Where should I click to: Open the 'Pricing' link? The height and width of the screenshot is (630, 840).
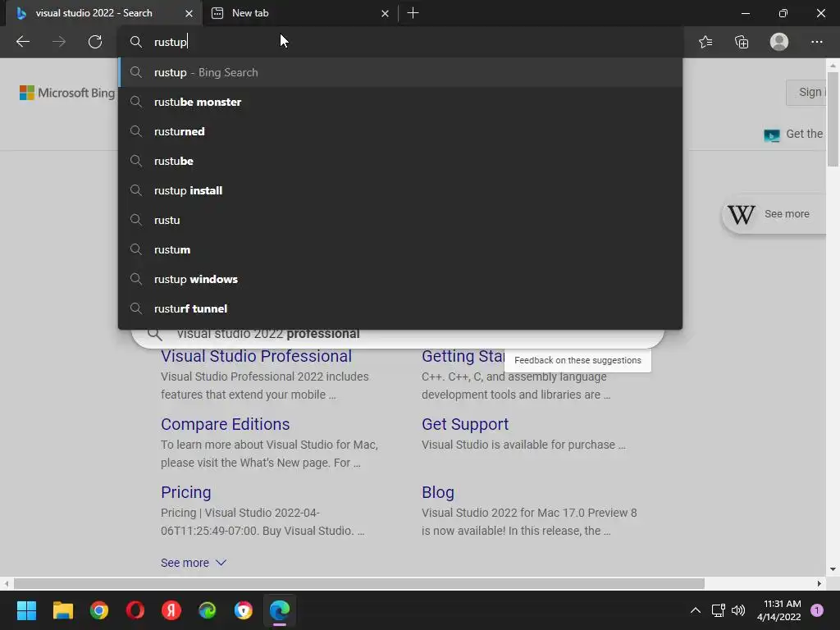[186, 492]
